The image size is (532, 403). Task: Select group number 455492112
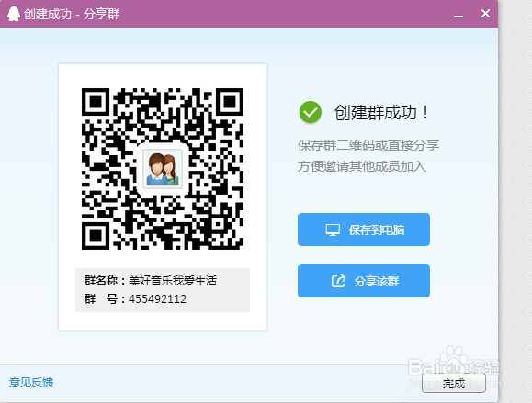tap(157, 299)
